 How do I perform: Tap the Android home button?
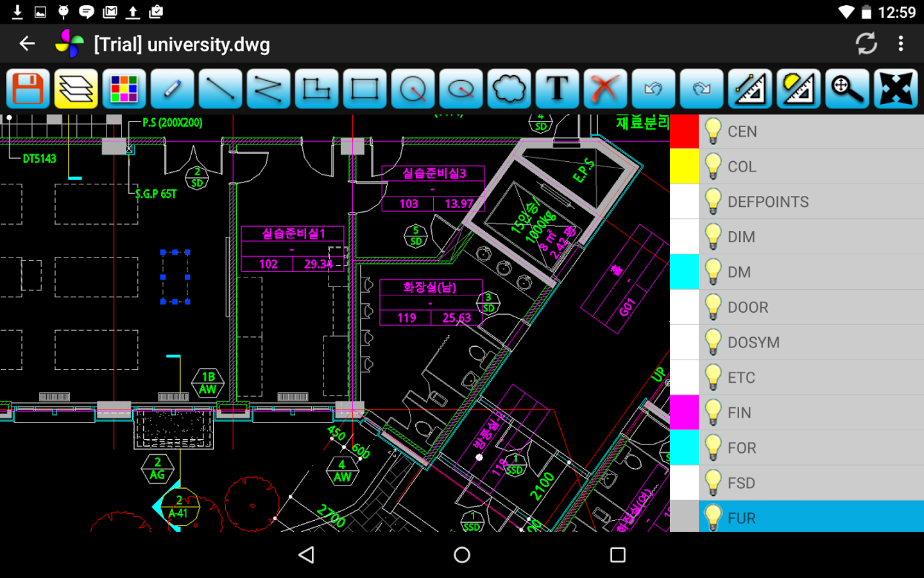click(461, 554)
